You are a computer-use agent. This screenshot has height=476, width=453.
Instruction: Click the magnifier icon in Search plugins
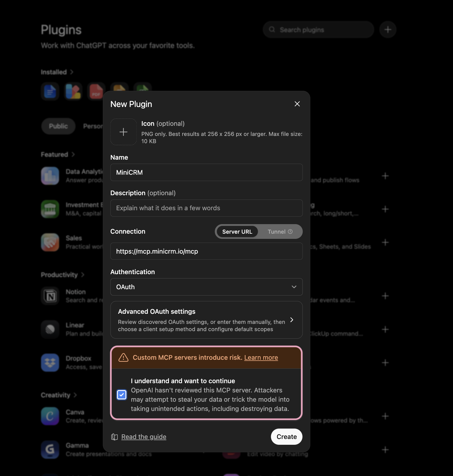(x=272, y=29)
